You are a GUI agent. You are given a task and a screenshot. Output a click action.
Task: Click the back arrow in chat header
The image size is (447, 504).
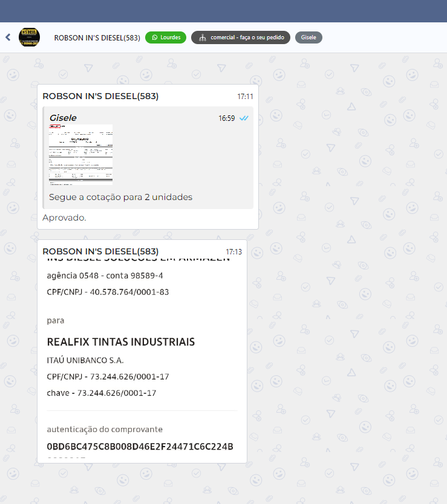click(x=8, y=37)
